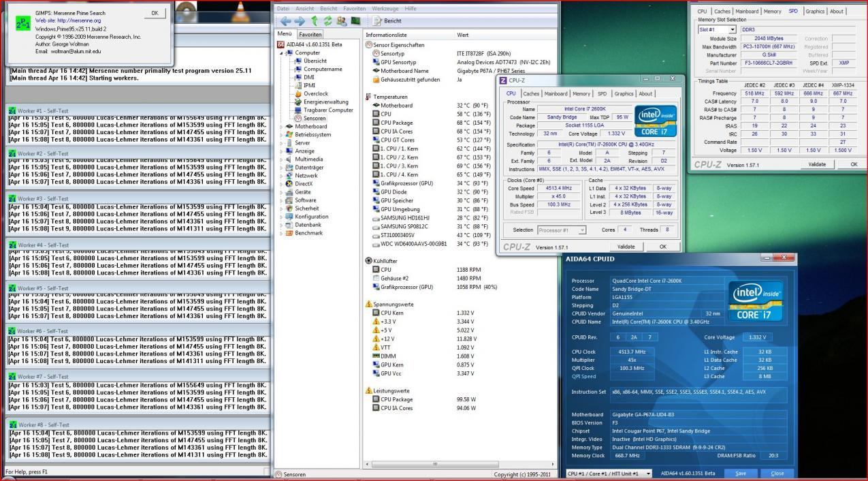Open the green monitor toolbar icon in AIDA64
This screenshot has width=868, height=481.
(355, 20)
